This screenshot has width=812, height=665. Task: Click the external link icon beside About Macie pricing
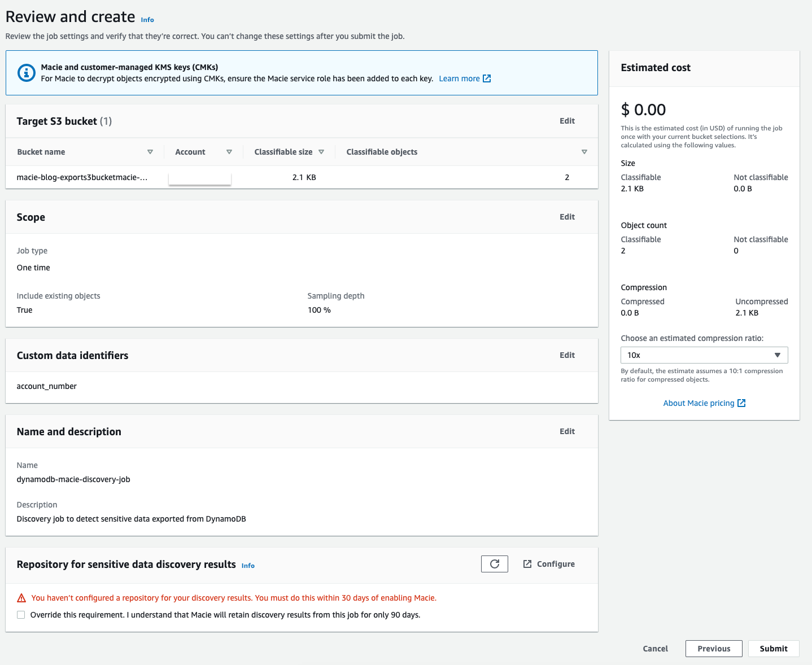(741, 403)
